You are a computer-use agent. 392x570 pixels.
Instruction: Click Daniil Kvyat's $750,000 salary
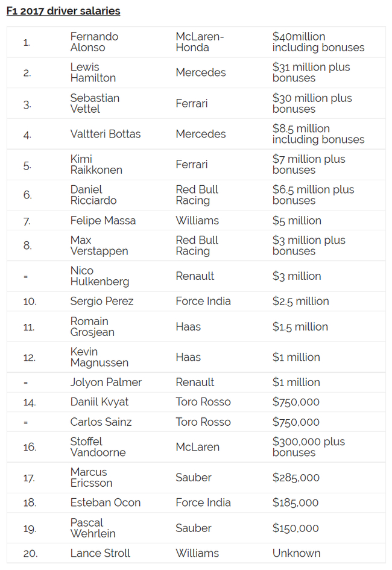click(x=296, y=402)
